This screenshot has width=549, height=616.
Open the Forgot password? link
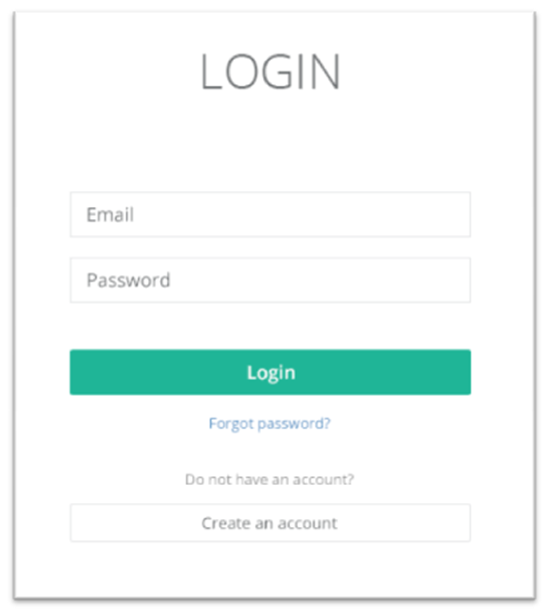pyautogui.click(x=270, y=424)
